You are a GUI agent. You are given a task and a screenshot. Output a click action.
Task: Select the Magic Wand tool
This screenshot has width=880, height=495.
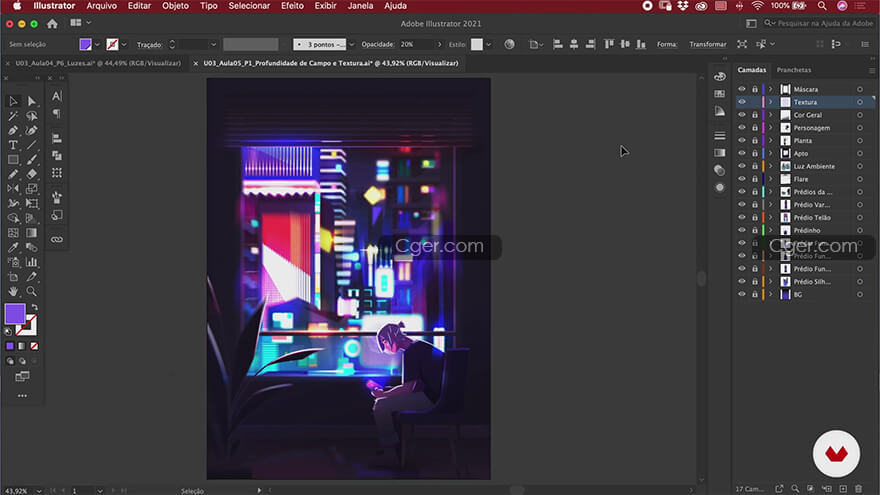pos(13,116)
